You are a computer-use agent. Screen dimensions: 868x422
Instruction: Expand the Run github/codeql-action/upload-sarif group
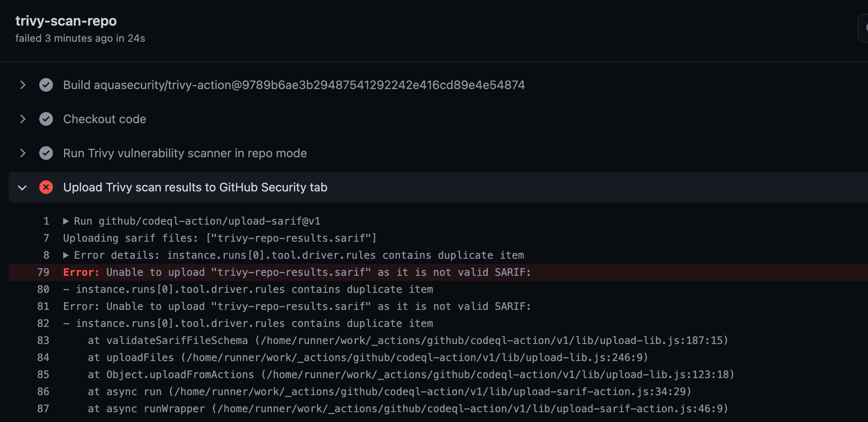[x=66, y=221]
